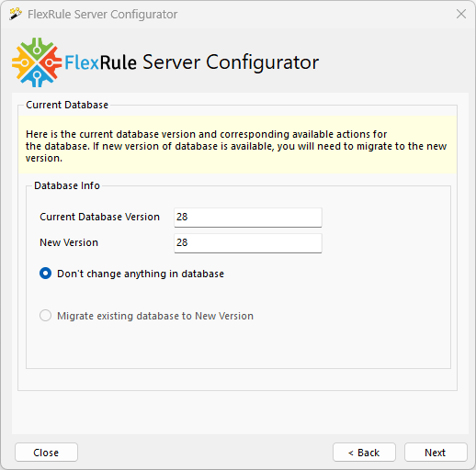Click the blue bottom segment of logo

(37, 76)
